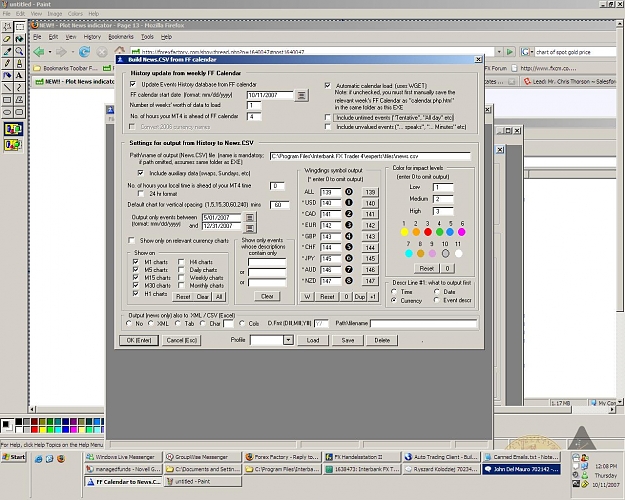Click the Start button on taskbar
The image size is (625, 500).
(14, 457)
